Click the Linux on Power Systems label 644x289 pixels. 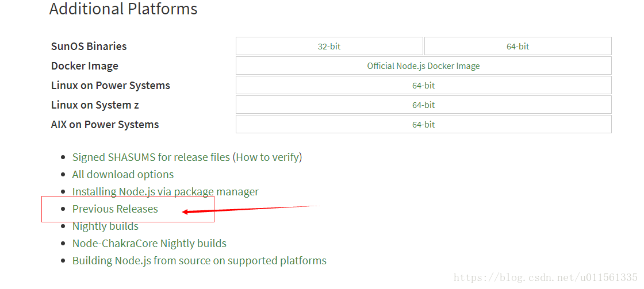pos(110,86)
